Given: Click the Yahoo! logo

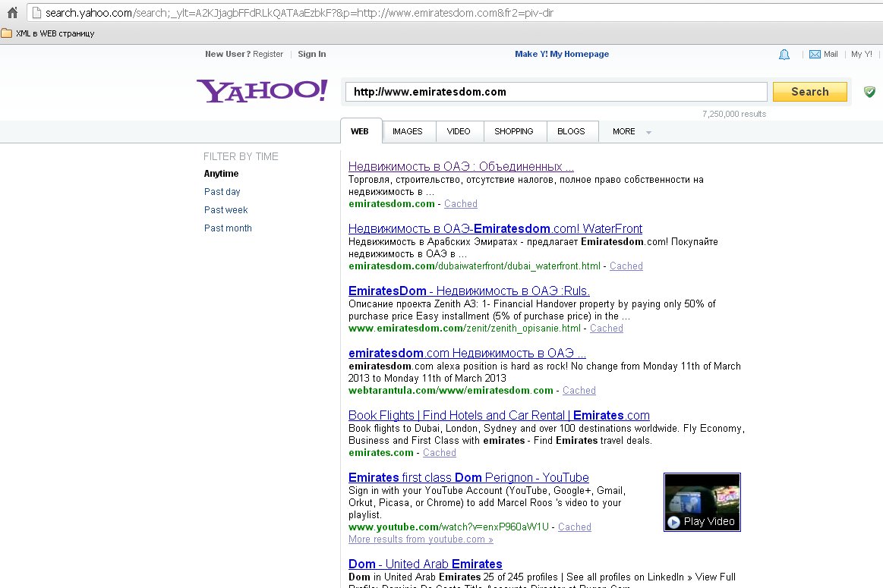Looking at the screenshot, I should pyautogui.click(x=262, y=90).
